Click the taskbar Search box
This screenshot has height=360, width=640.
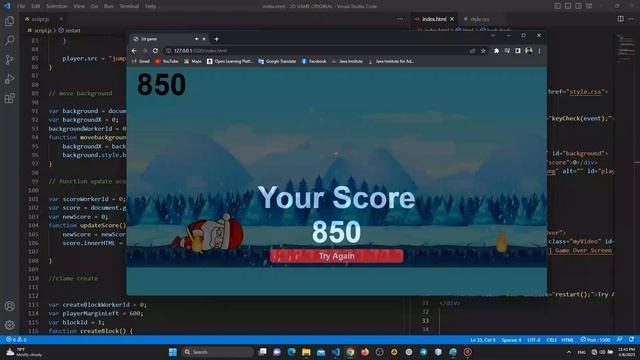[x=218, y=352]
